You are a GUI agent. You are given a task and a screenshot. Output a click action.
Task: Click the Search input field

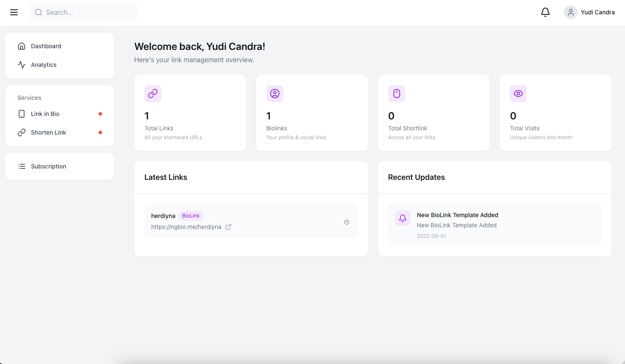point(83,12)
